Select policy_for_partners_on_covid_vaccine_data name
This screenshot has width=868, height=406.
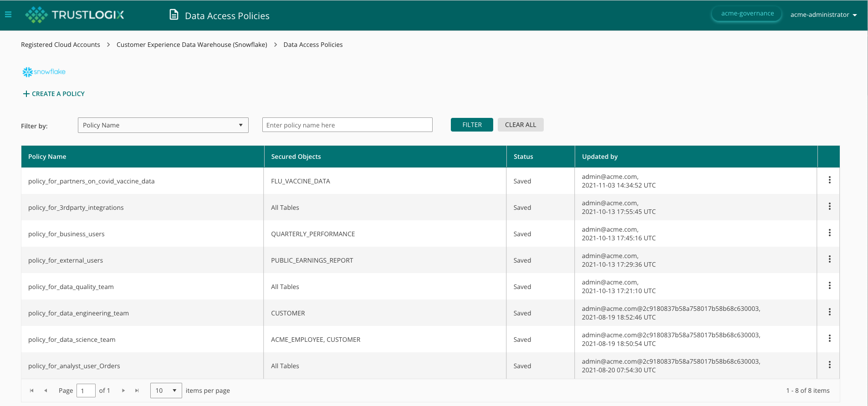click(92, 181)
